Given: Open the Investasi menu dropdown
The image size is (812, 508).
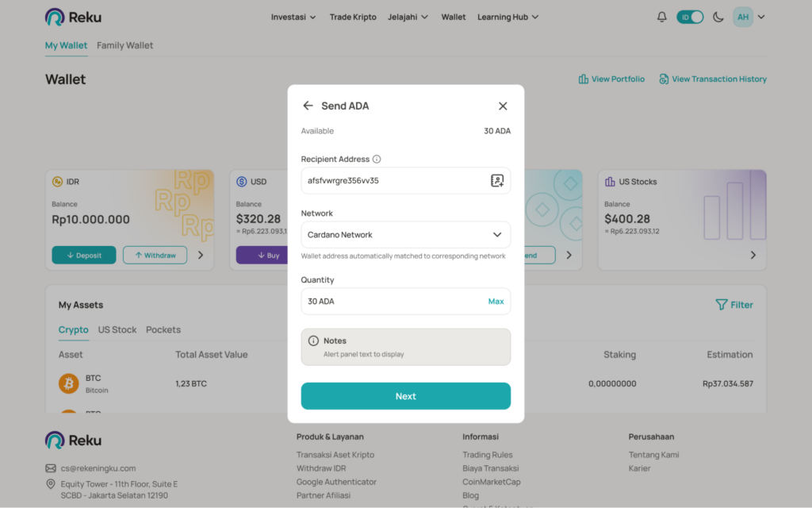Looking at the screenshot, I should pyautogui.click(x=293, y=17).
